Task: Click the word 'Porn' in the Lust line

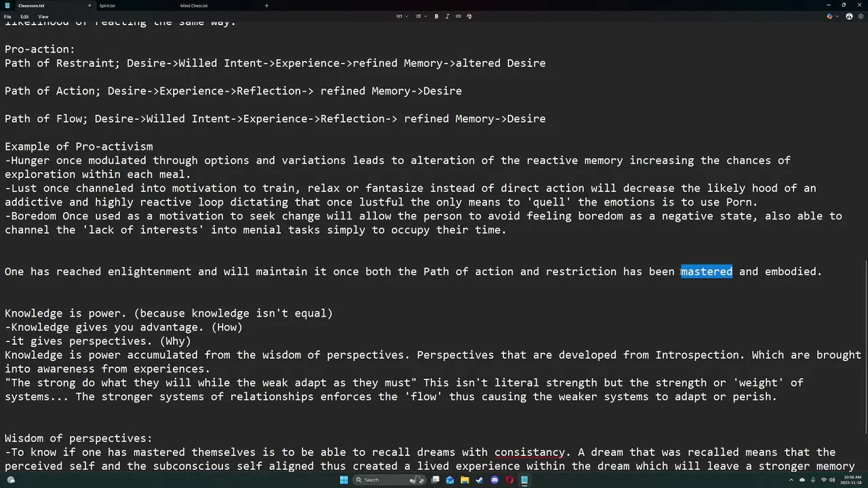Action: 739,202
